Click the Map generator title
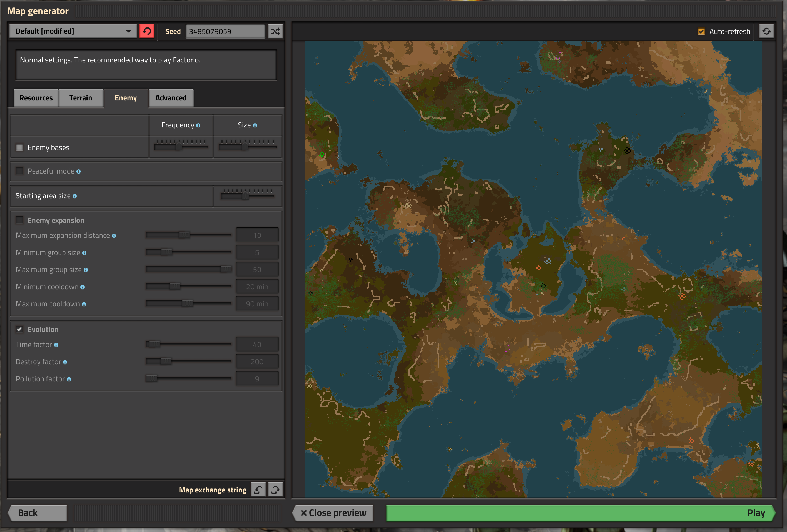Viewport: 787px width, 532px height. pyautogui.click(x=38, y=11)
